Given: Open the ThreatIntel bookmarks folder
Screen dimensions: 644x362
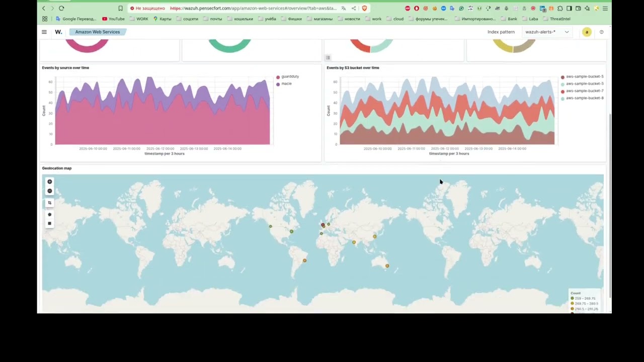Looking at the screenshot, I should pyautogui.click(x=556, y=19).
